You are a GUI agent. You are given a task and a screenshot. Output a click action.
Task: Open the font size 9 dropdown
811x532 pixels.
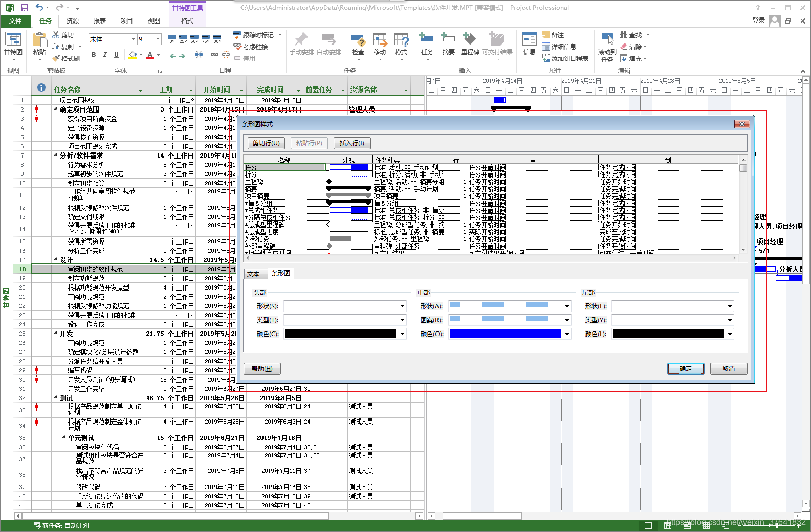click(x=158, y=39)
